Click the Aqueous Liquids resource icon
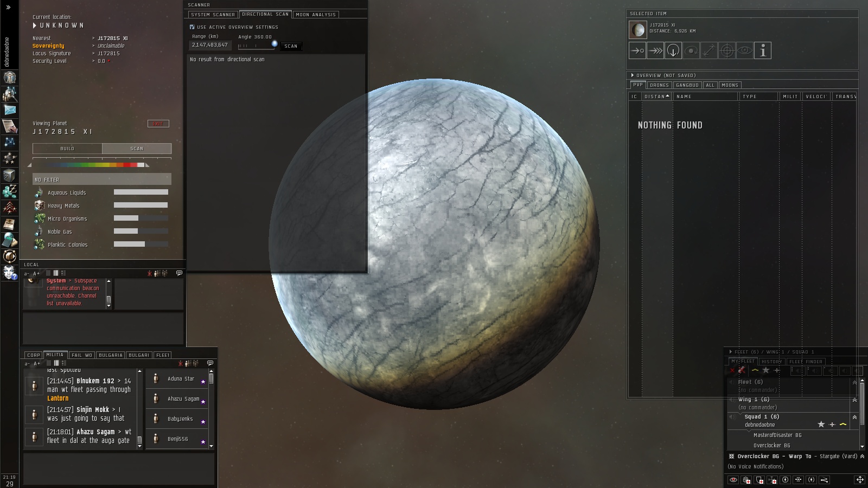 point(39,192)
